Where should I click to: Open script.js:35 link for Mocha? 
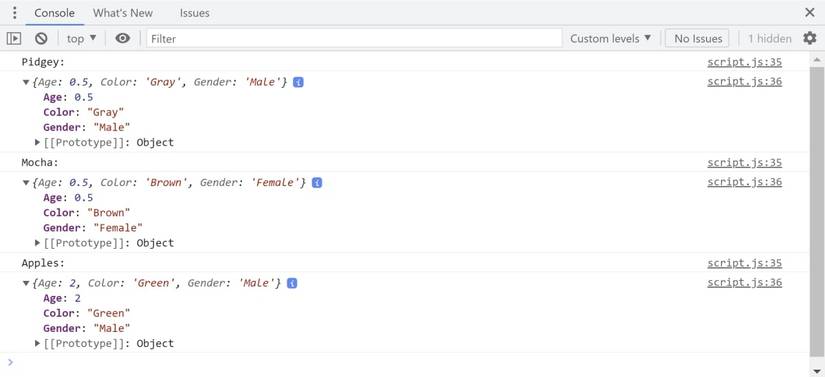pos(744,162)
